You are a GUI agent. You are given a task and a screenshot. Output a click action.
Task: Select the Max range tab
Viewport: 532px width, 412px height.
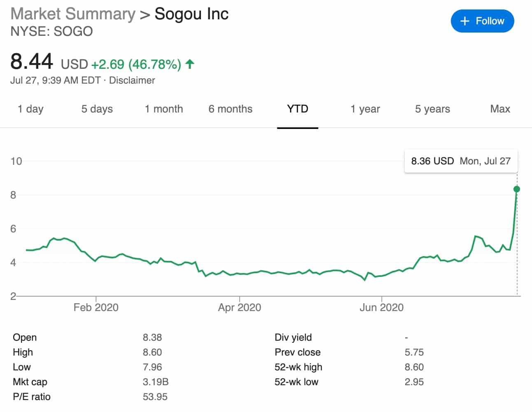pyautogui.click(x=500, y=109)
